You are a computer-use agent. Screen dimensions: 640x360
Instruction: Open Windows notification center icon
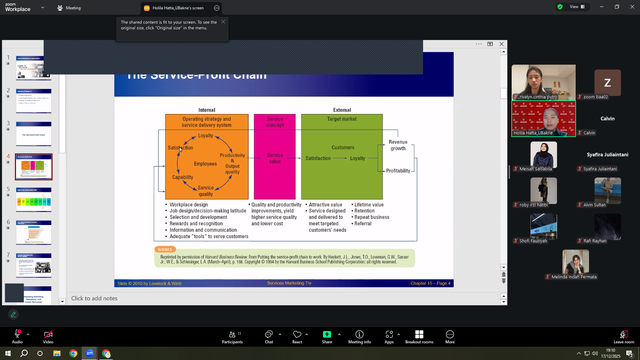click(x=629, y=353)
